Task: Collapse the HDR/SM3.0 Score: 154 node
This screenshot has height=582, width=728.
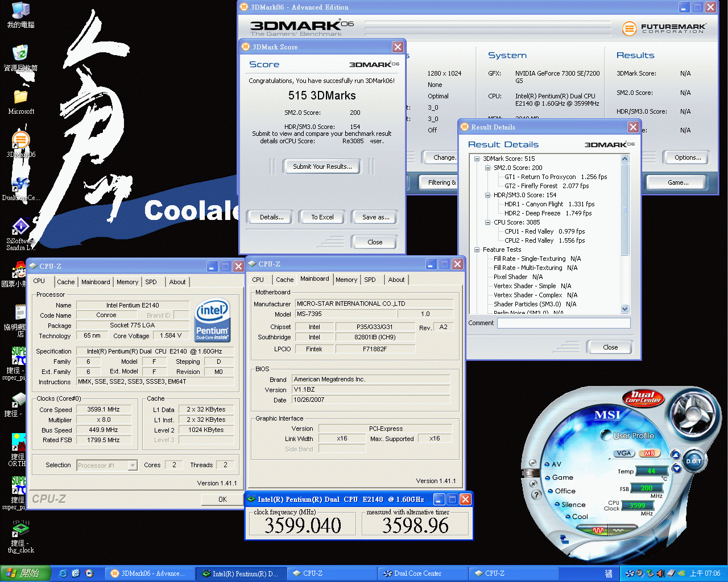Action: pos(487,195)
